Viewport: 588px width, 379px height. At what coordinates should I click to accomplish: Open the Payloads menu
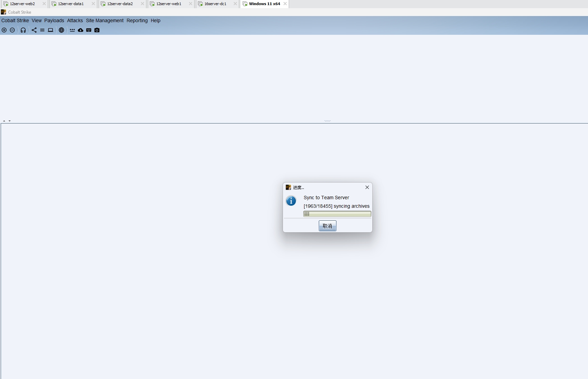click(x=54, y=20)
